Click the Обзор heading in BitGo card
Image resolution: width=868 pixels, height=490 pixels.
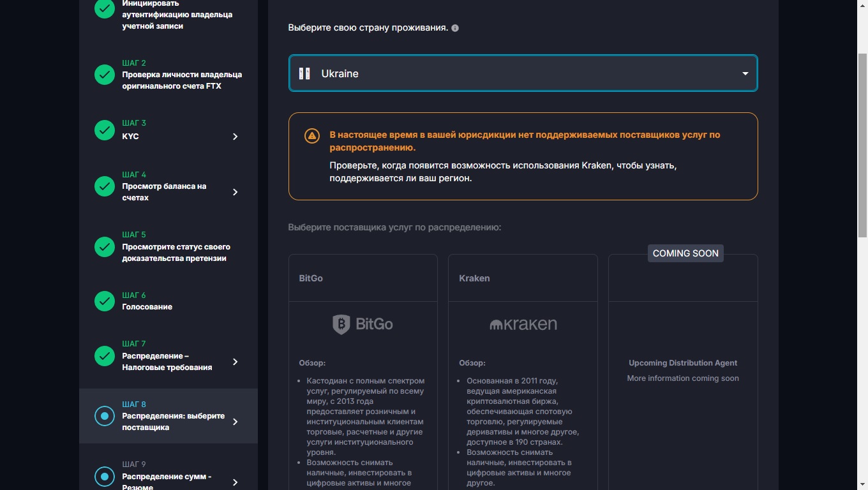click(312, 363)
